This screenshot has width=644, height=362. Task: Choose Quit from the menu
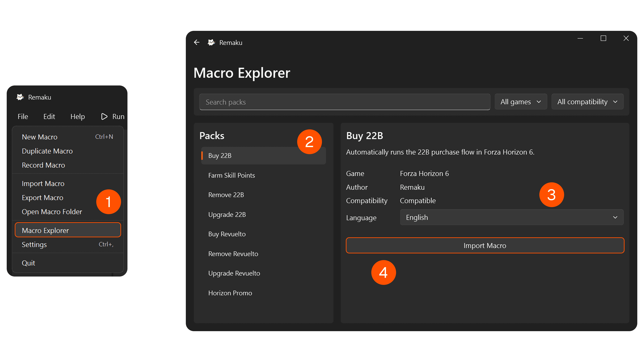point(68,263)
